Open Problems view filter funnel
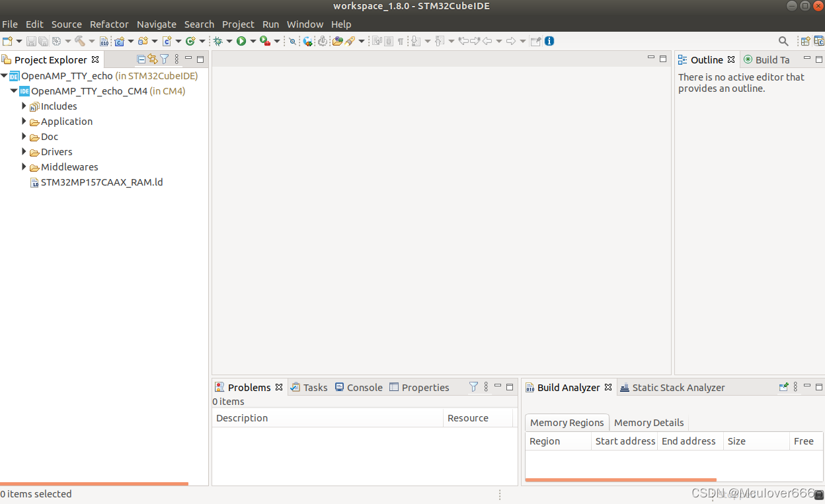The height and width of the screenshot is (504, 825). coord(473,386)
